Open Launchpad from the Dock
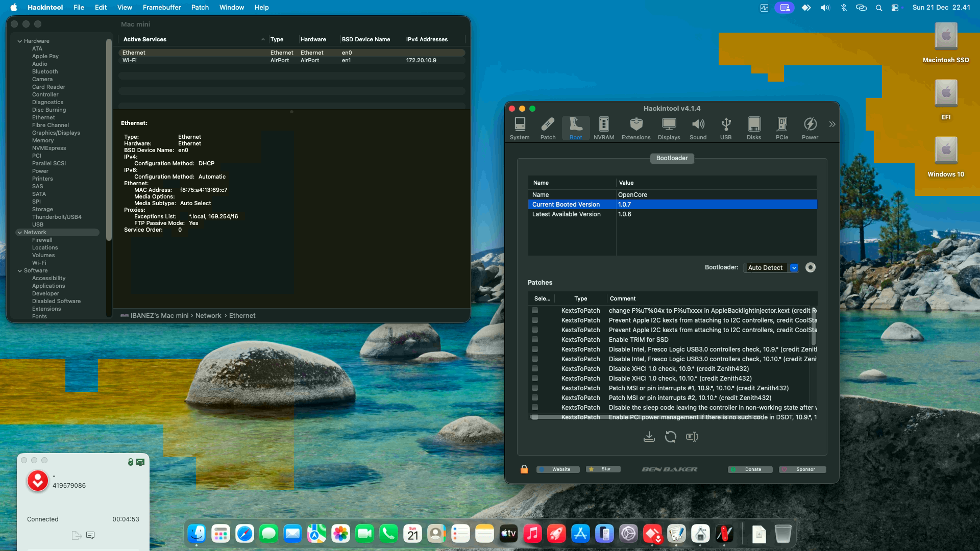980x551 pixels. tap(220, 534)
